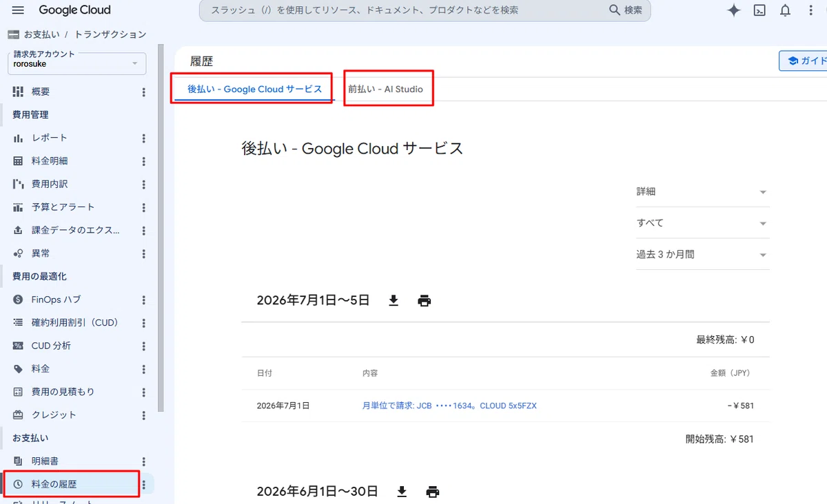Viewport: 827px width, 504px height.
Task: Open 月単位で請求: JCB 1634 transaction link
Action: 449,406
